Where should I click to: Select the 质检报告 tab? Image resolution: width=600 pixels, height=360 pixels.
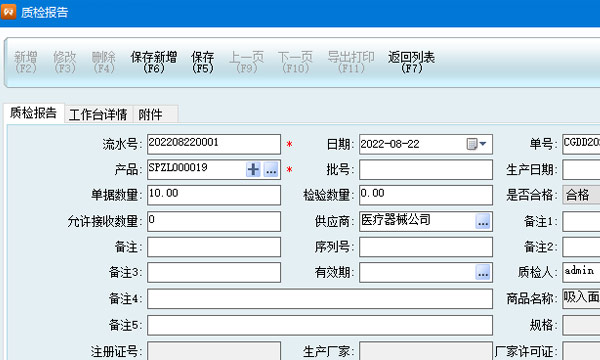click(x=34, y=113)
